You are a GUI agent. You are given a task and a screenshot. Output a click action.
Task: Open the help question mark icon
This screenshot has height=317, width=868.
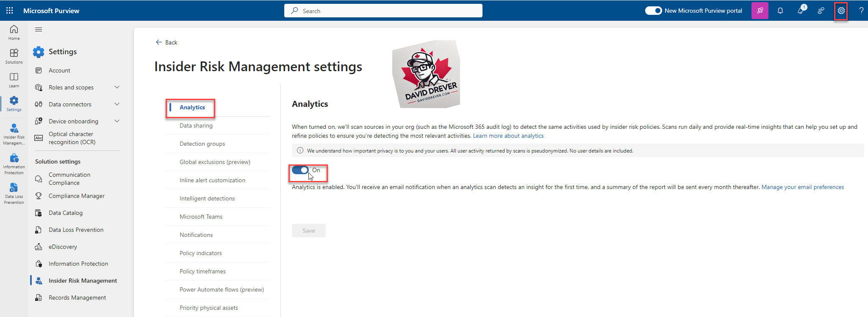tap(861, 11)
